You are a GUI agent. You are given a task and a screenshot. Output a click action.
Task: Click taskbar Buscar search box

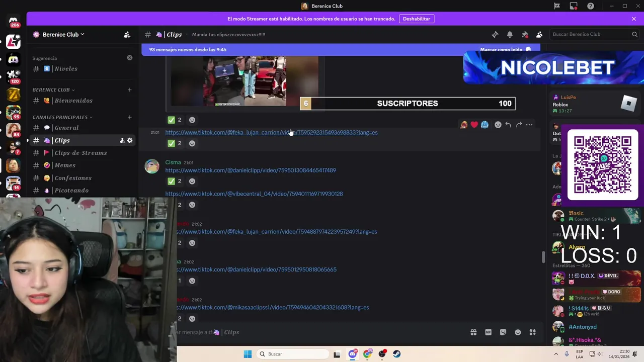[x=292, y=354]
